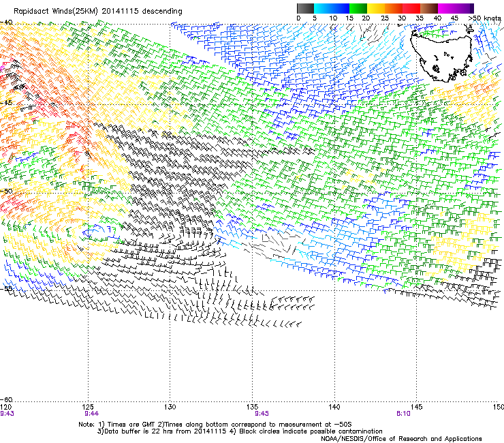Viewport: 504px width, 443px height.
Task: Pick the red 30–35 knots legend swatch
Action: click(411, 8)
